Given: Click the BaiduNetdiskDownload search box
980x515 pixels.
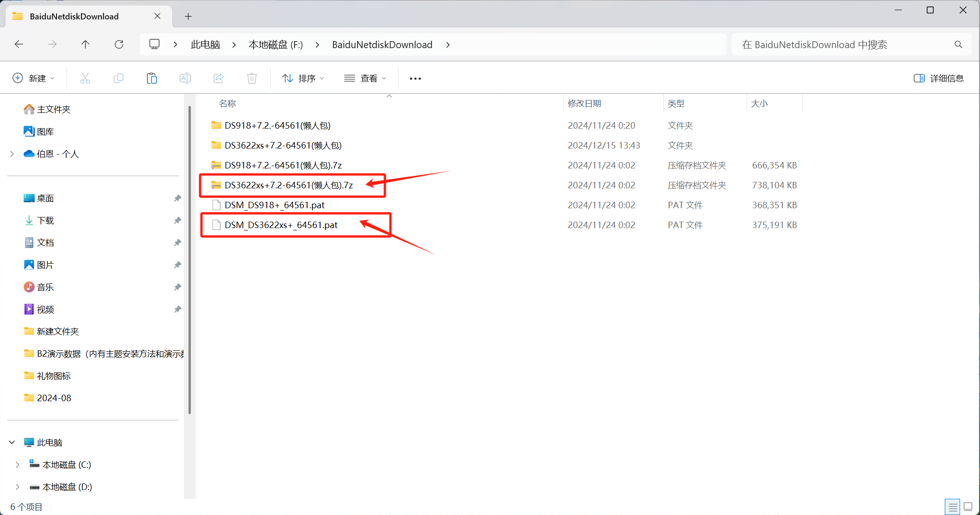Looking at the screenshot, I should tap(843, 44).
